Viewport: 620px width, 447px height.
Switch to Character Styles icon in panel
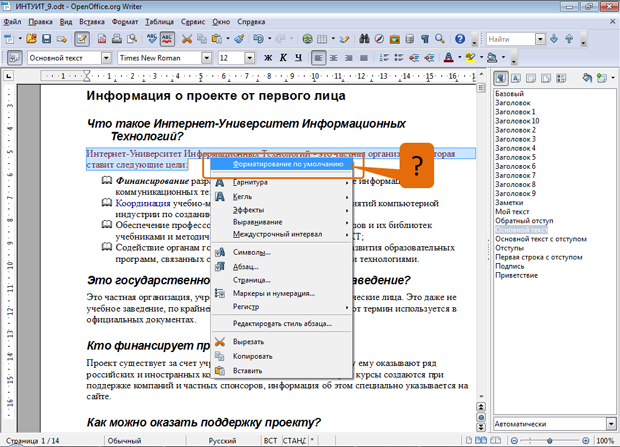516,78
